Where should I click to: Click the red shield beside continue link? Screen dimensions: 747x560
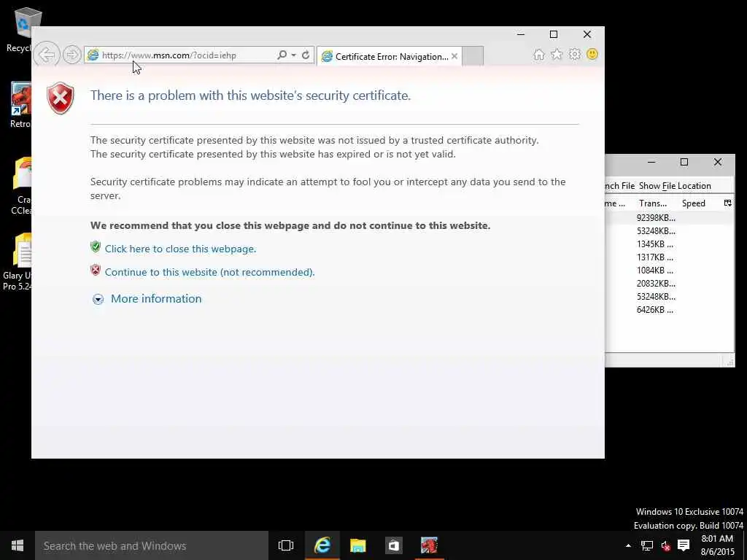96,270
